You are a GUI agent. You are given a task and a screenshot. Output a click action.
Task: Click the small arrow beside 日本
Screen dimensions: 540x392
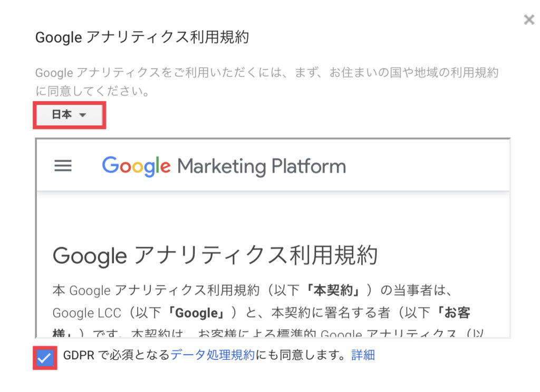click(82, 116)
